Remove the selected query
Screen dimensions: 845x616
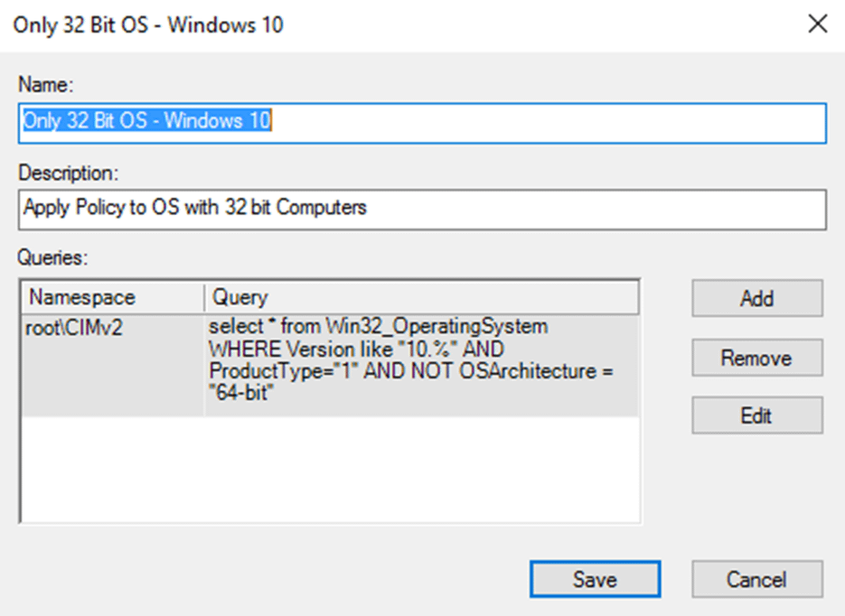coord(757,358)
